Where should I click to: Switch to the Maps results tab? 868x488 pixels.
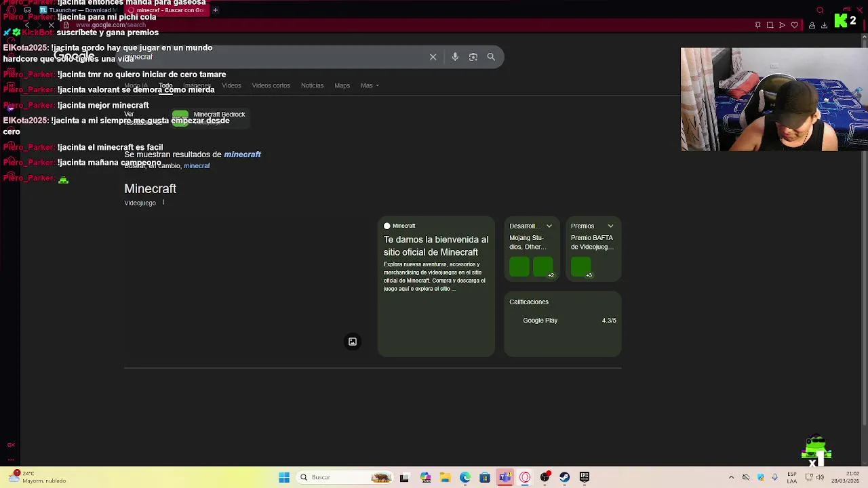coord(342,85)
